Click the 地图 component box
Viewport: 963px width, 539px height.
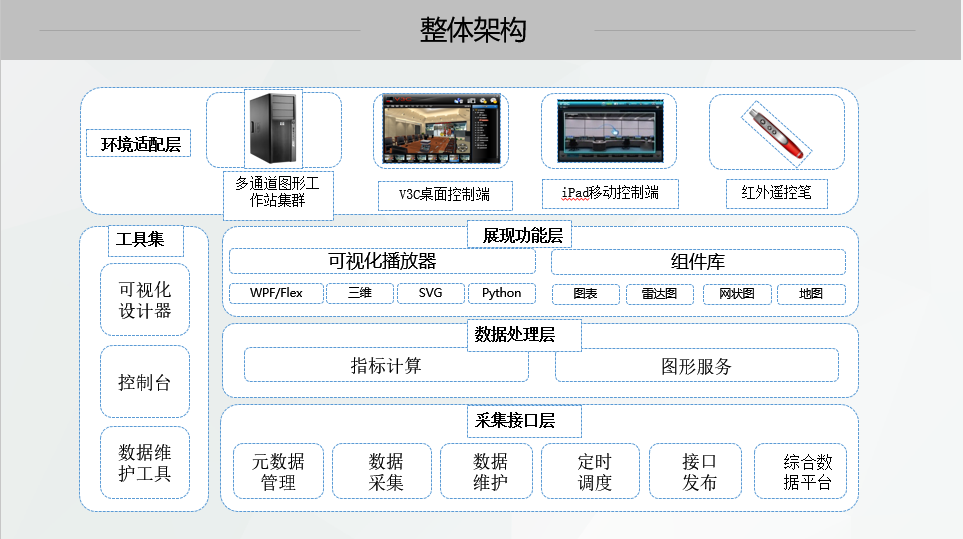pyautogui.click(x=811, y=294)
